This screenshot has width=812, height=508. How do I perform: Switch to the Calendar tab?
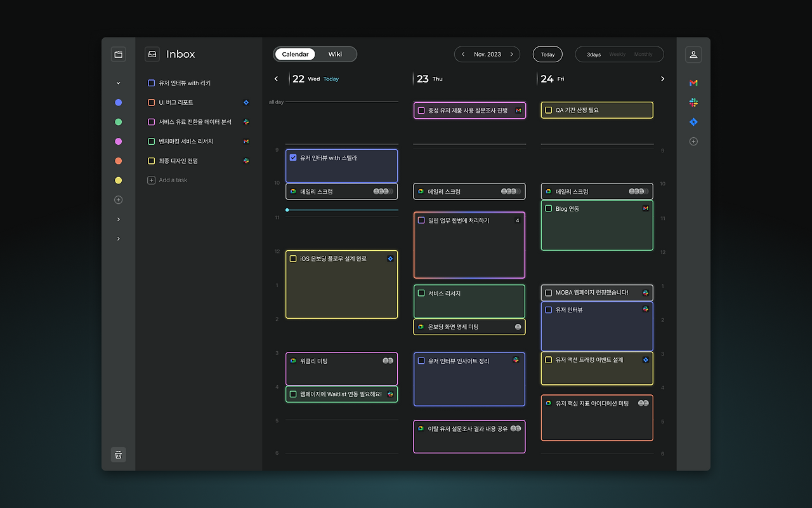click(295, 55)
